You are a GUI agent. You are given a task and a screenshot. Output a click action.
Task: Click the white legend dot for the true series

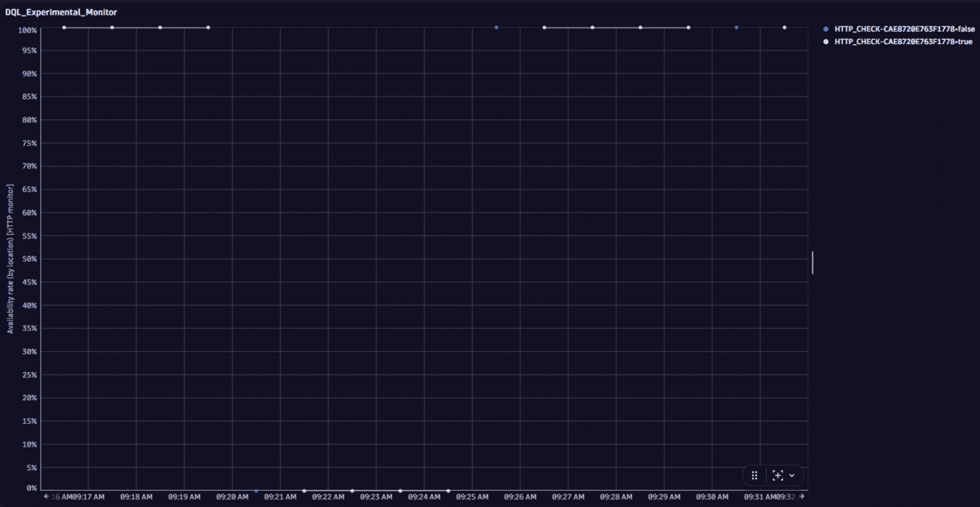click(x=825, y=41)
